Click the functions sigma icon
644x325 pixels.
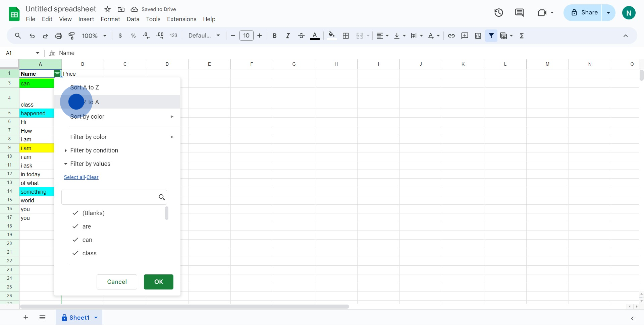(522, 36)
